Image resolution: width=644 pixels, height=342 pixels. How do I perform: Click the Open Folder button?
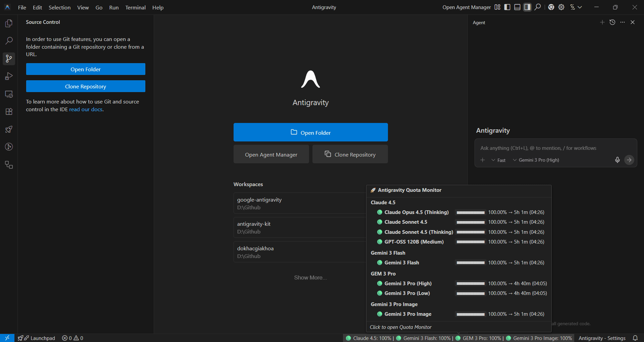[x=310, y=132]
